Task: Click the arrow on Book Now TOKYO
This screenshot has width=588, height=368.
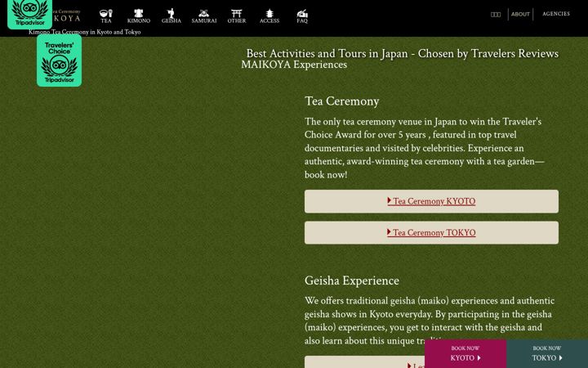Action: pos(560,358)
